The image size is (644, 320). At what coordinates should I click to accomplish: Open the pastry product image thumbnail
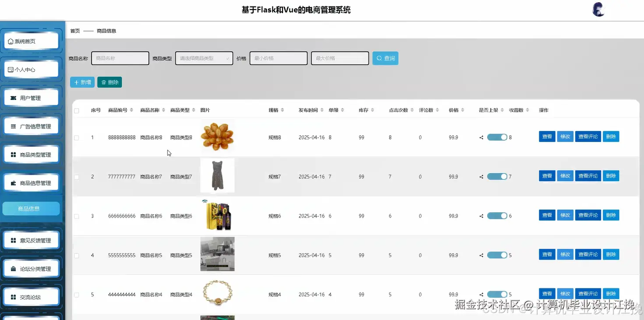point(217,136)
